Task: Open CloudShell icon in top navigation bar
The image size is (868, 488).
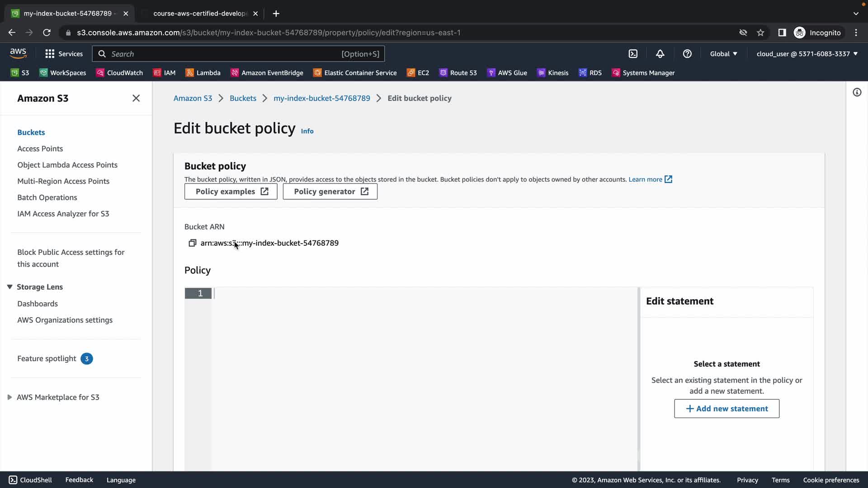Action: pos(633,54)
